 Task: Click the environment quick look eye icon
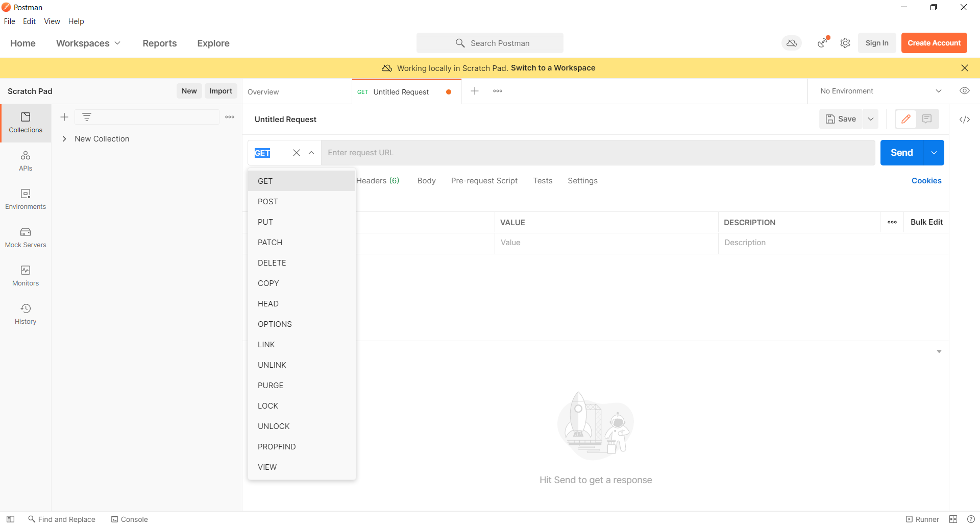(x=965, y=91)
